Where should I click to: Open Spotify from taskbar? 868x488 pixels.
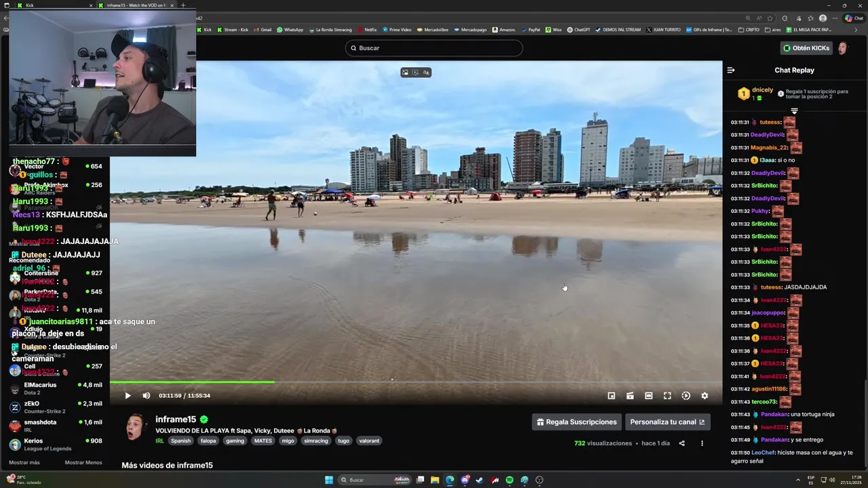(509, 480)
